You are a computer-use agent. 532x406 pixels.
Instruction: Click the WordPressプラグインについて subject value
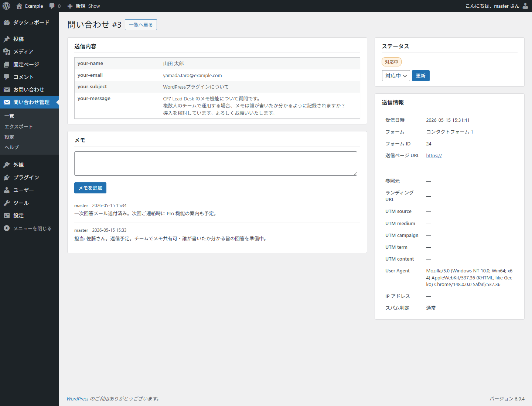(x=196, y=87)
